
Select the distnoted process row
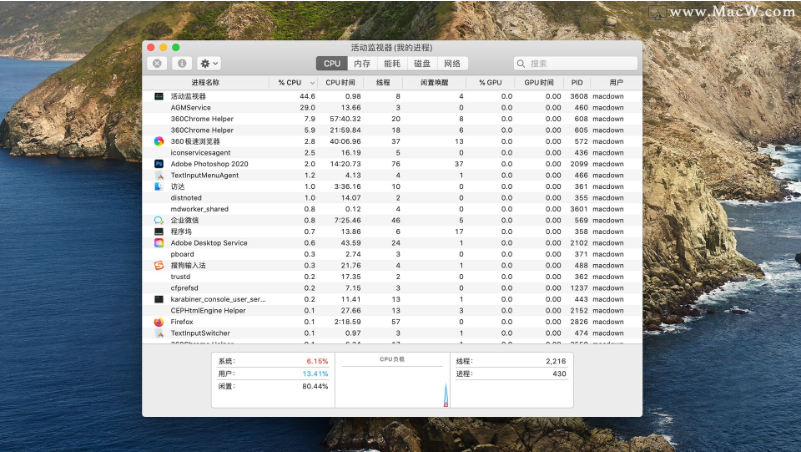click(x=392, y=198)
